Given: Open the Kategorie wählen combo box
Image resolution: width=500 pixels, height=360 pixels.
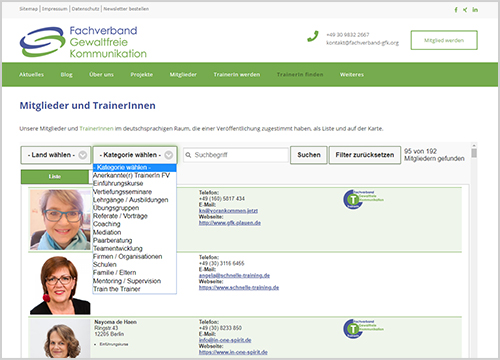Looking at the screenshot, I should [135, 155].
